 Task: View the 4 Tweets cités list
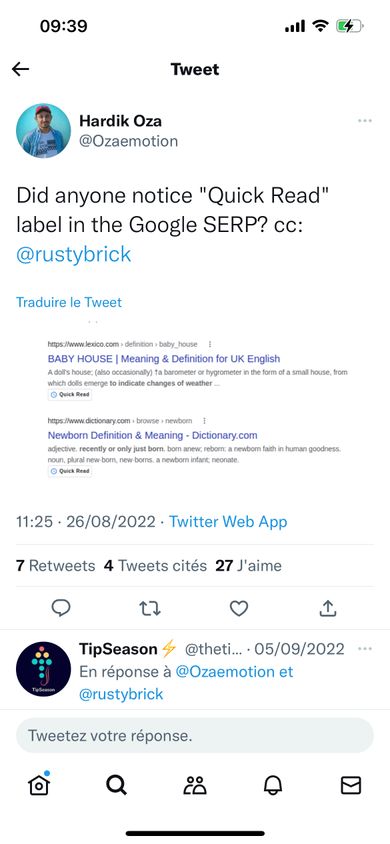point(155,566)
